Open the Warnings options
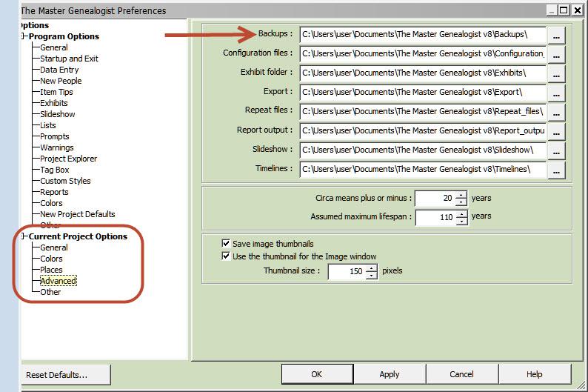Image resolution: width=588 pixels, height=392 pixels. coord(56,147)
